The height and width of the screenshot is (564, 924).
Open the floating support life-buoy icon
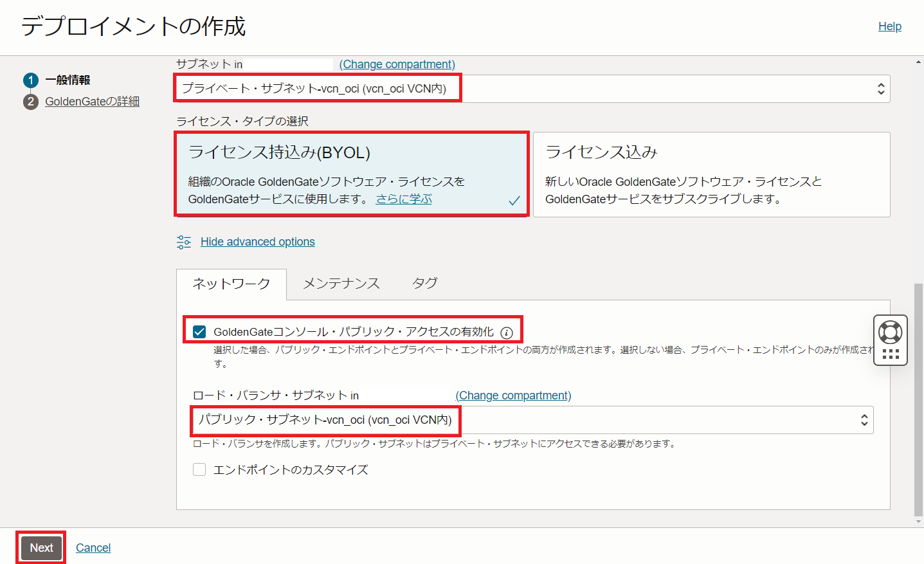point(890,331)
